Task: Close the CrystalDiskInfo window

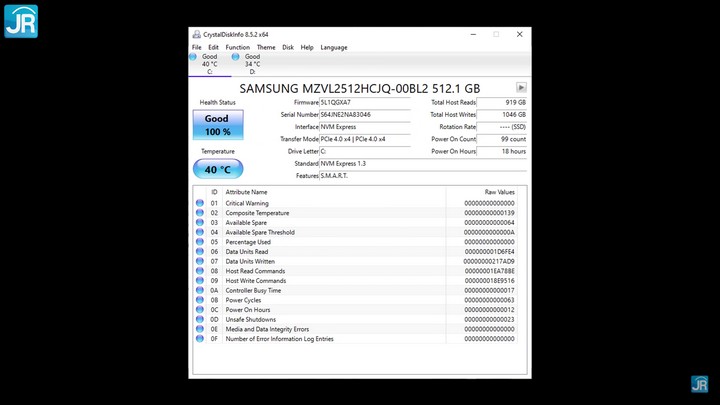Action: [x=519, y=34]
